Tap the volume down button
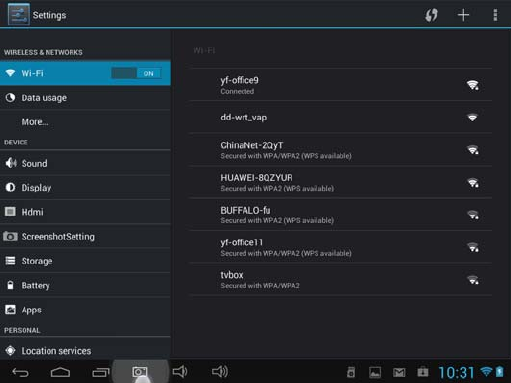Screen dimensions: 511x383 (x=180, y=371)
